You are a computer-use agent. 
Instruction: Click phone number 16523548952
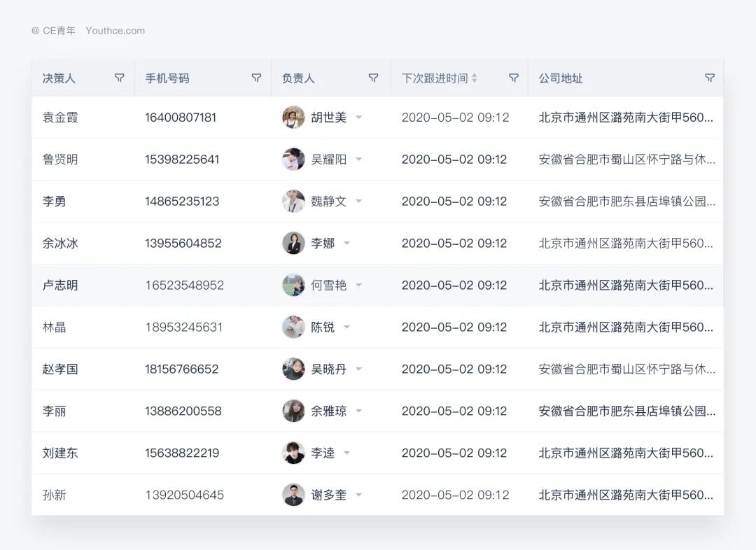[x=185, y=285]
